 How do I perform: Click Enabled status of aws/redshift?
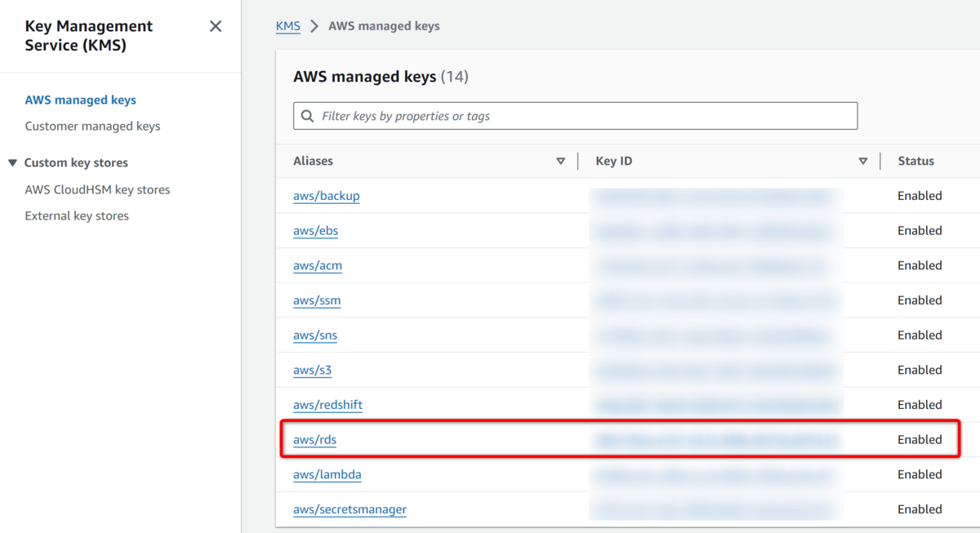[x=920, y=405]
